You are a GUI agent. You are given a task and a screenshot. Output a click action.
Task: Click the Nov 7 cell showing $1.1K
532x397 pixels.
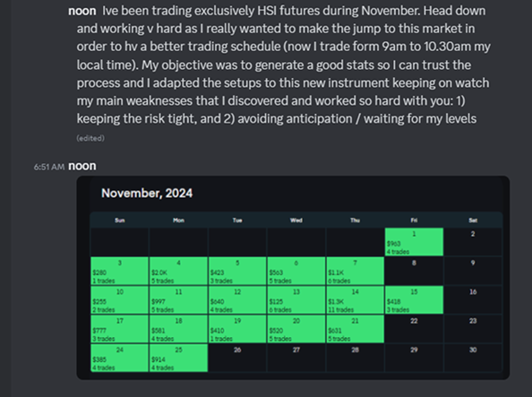(x=356, y=271)
